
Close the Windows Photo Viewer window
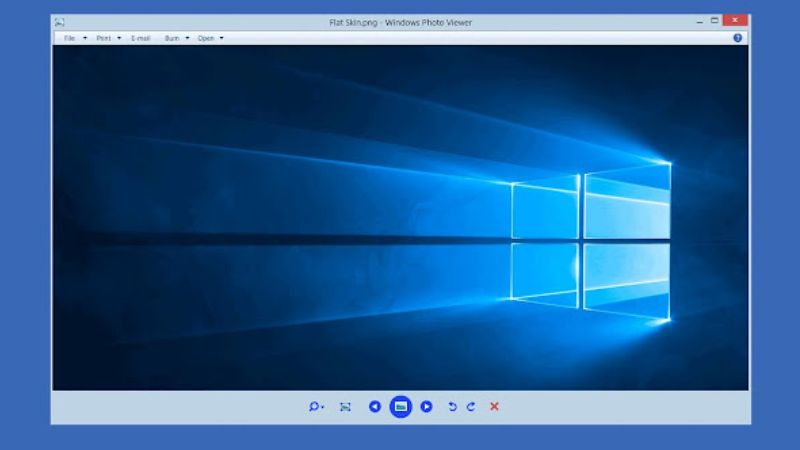[x=737, y=21]
